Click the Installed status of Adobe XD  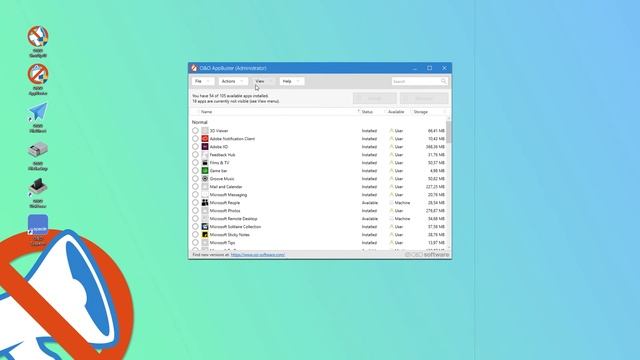coord(369,147)
